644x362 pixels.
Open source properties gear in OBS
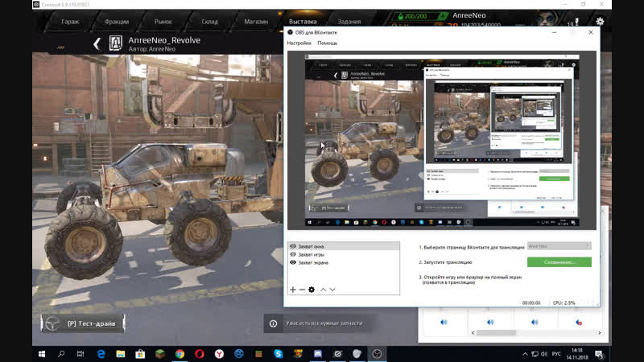pyautogui.click(x=312, y=290)
